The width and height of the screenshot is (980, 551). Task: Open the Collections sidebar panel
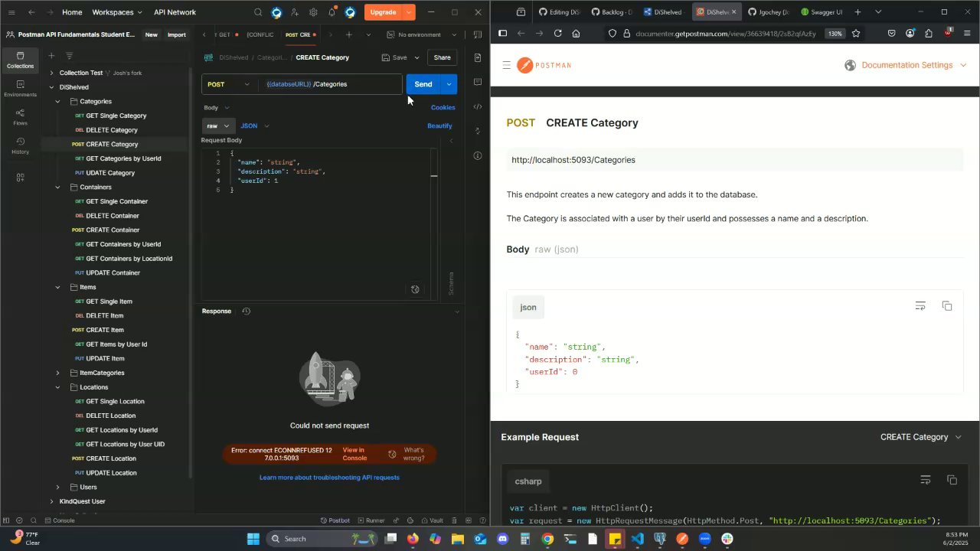pos(20,60)
